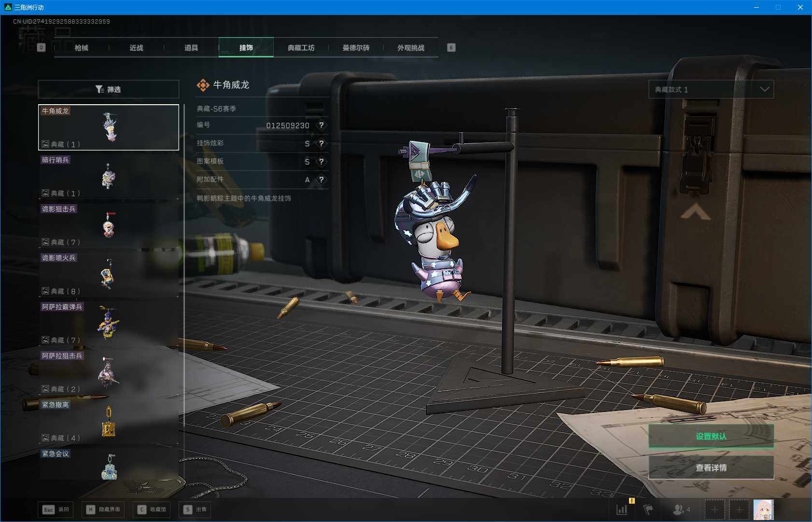812x522 pixels.
Task: Click the H 隐藏界面 button
Action: click(103, 509)
